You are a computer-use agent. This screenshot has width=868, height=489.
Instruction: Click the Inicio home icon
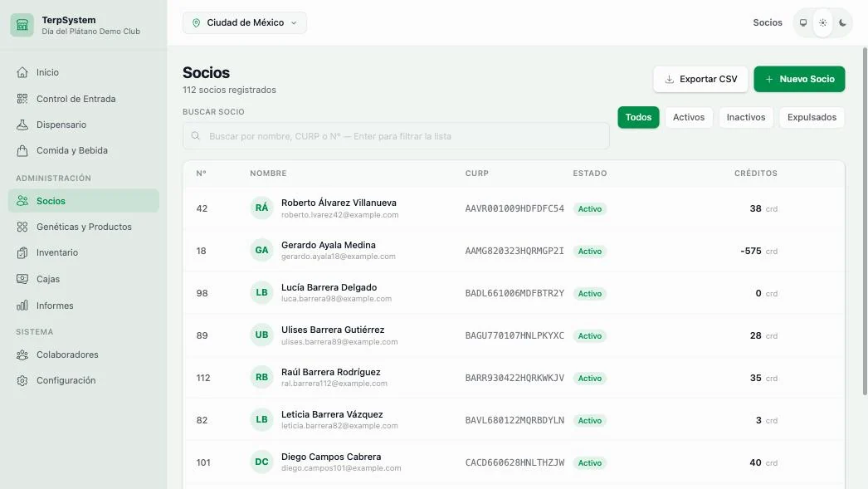tap(22, 72)
